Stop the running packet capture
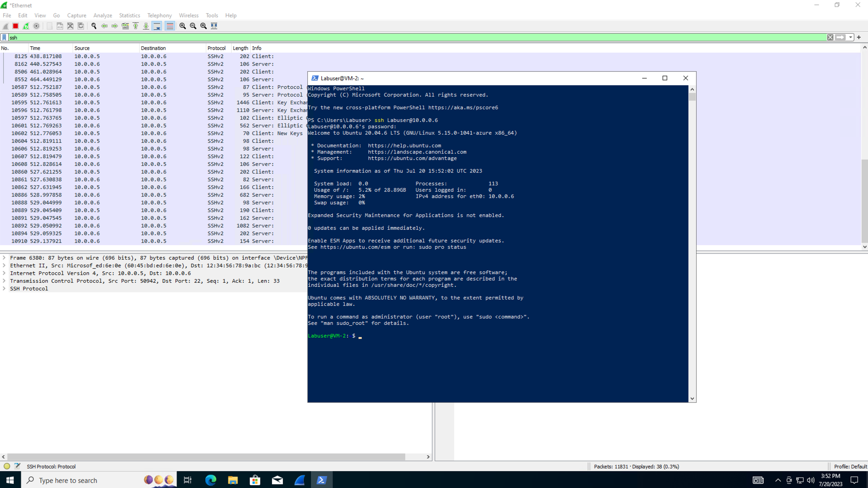This screenshot has height=488, width=868. click(15, 26)
